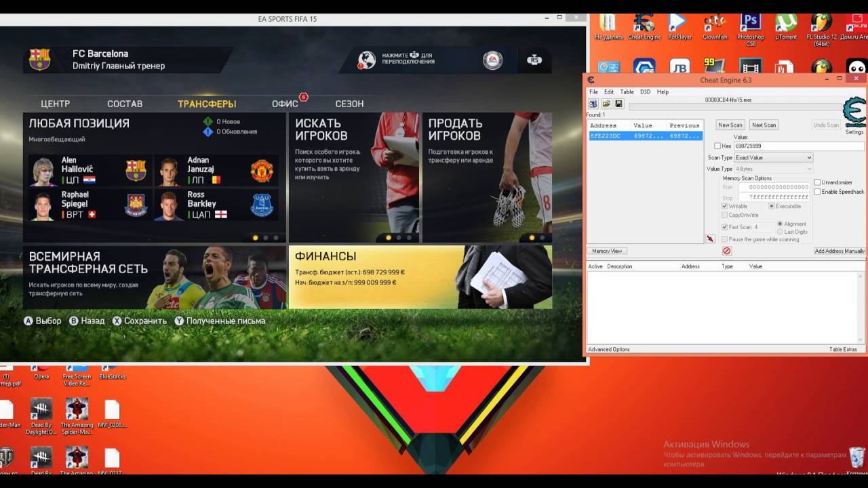868x488 pixels.
Task: Open the Opera desktop shortcut
Action: click(x=41, y=372)
